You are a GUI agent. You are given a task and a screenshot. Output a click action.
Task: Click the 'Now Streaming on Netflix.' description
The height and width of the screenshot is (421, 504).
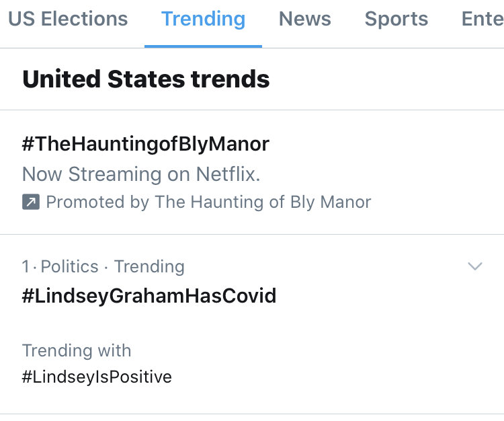141,174
